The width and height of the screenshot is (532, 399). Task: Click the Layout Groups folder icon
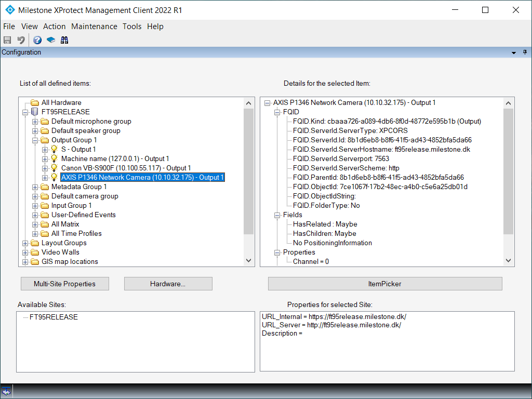tap(35, 243)
